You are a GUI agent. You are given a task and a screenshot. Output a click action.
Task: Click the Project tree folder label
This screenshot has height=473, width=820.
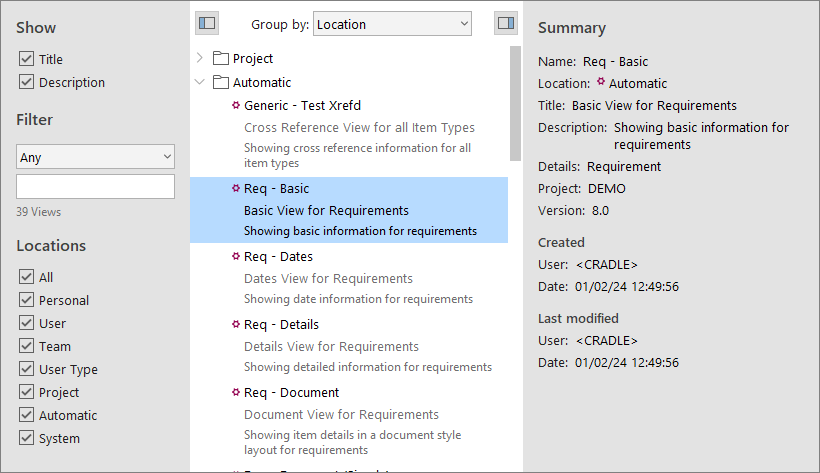point(253,59)
